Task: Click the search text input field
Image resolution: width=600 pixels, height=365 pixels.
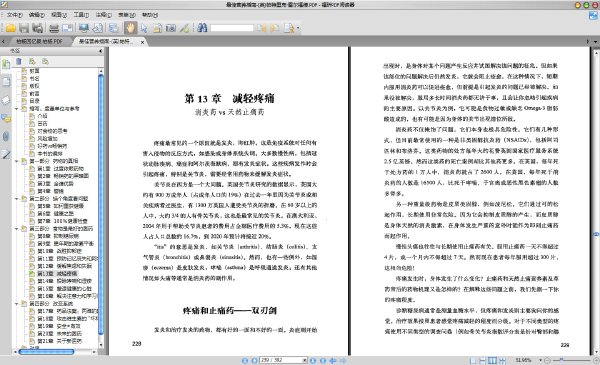Action: (232, 28)
